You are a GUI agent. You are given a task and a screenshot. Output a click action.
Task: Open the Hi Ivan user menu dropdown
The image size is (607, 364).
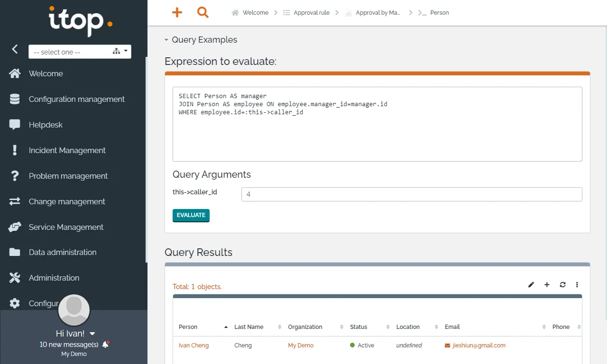click(76, 334)
